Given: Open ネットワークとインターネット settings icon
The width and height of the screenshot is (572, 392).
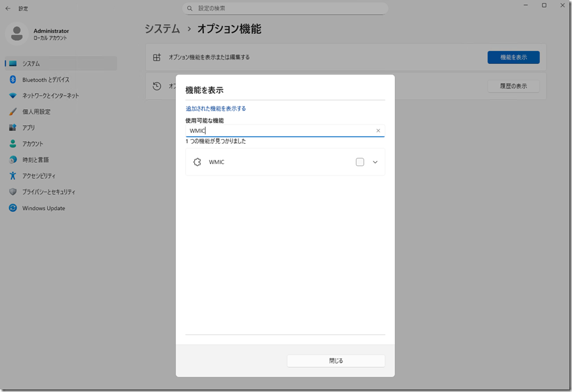Looking at the screenshot, I should point(14,95).
